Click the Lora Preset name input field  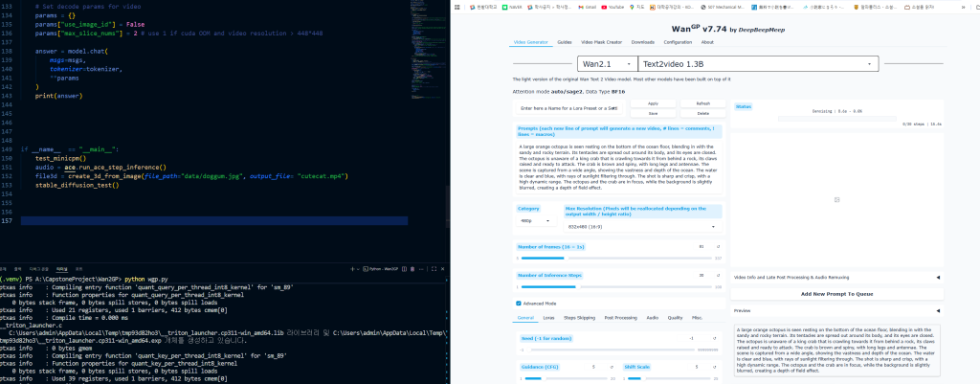(570, 108)
